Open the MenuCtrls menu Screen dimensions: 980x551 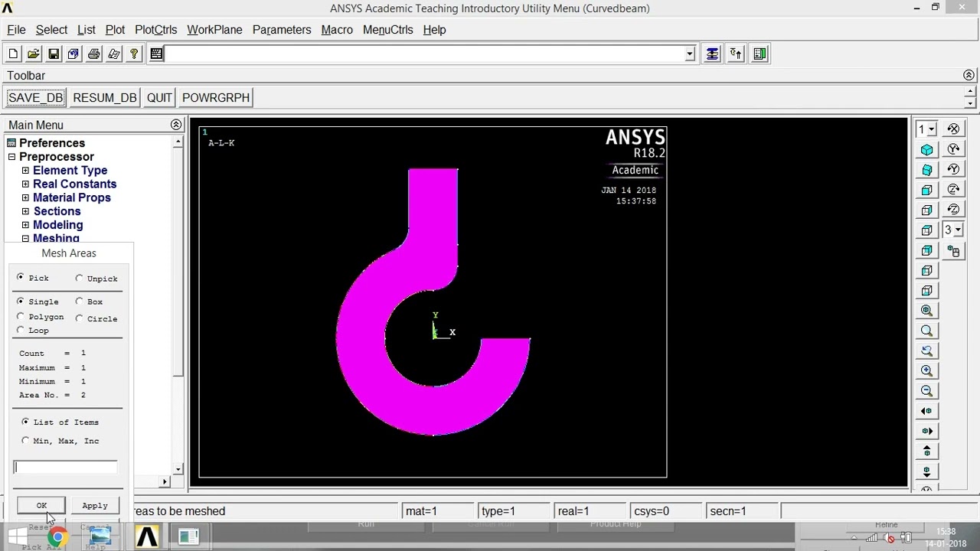pos(387,30)
